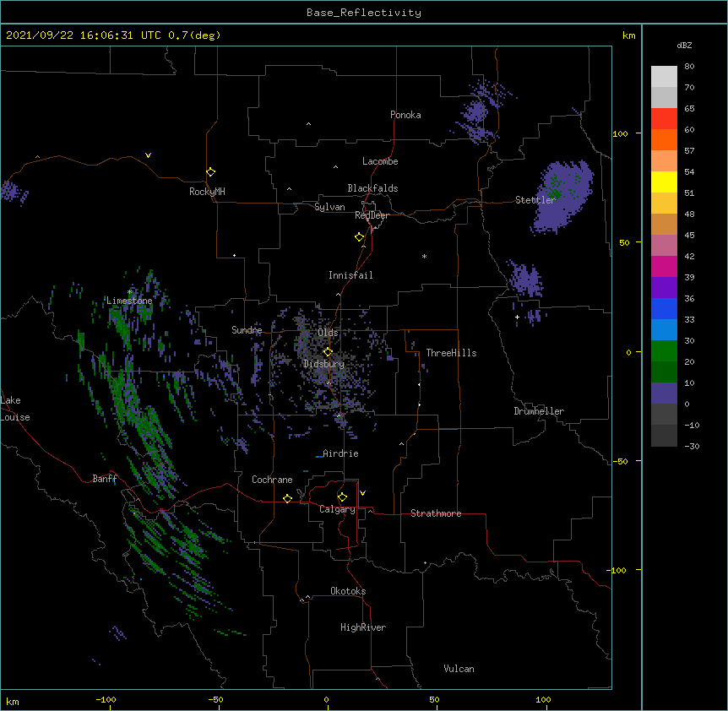Click the green 30 dBZ color swatch

click(x=664, y=351)
